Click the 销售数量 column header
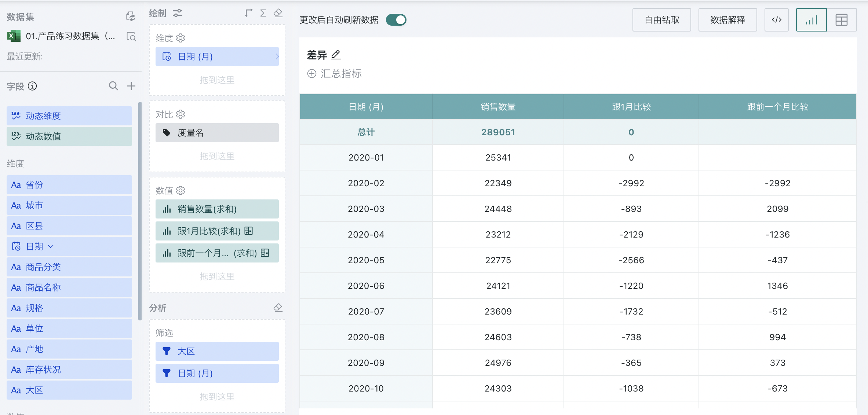 498,107
